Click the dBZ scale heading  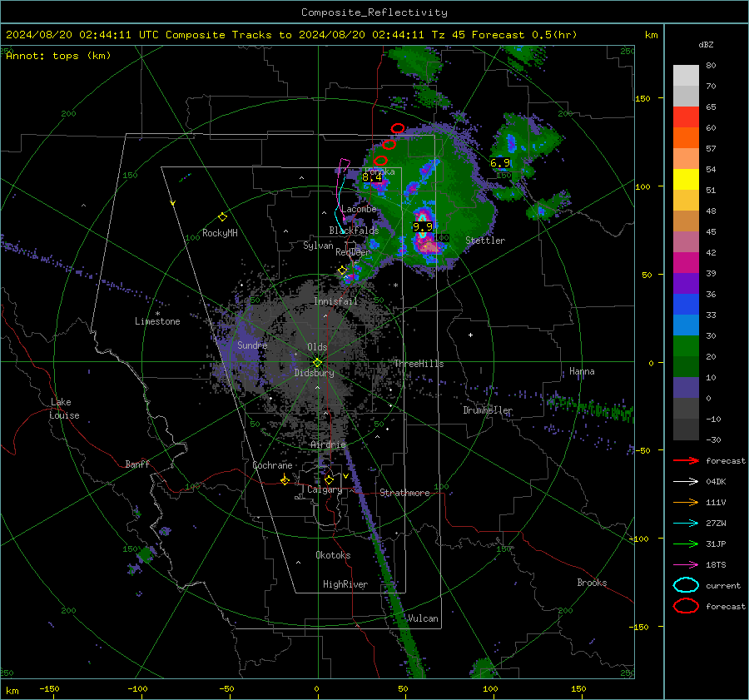point(706,44)
